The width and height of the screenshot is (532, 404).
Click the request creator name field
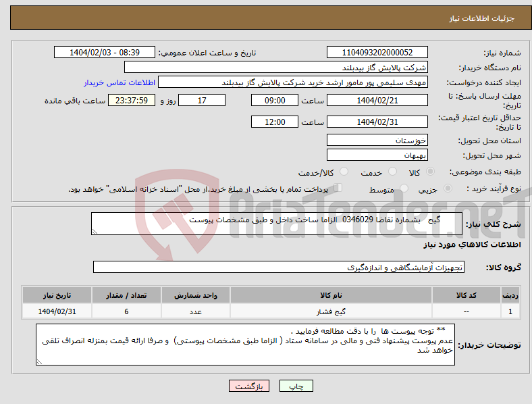(x=293, y=82)
